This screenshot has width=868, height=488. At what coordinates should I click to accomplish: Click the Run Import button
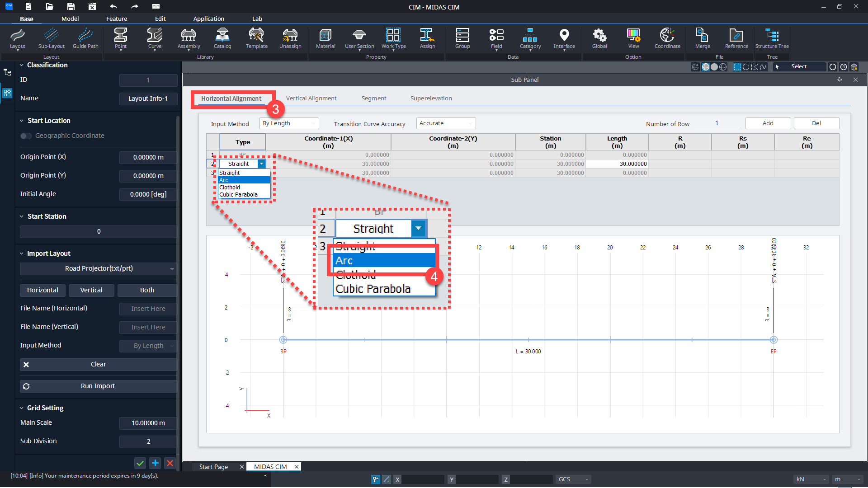98,386
